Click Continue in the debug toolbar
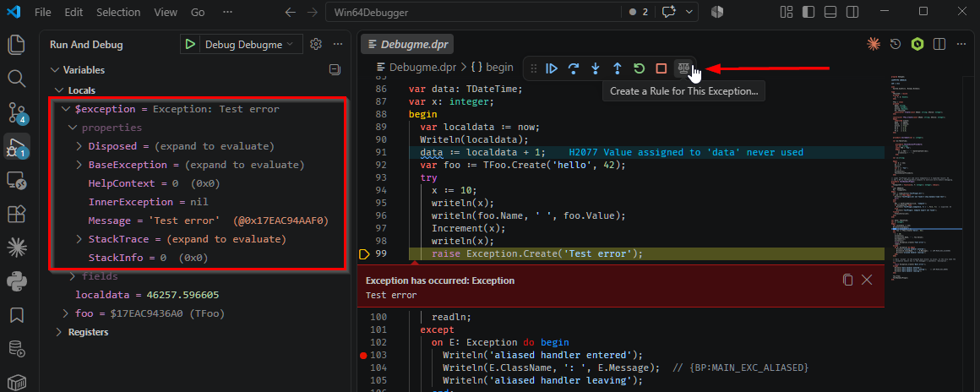 click(551, 68)
